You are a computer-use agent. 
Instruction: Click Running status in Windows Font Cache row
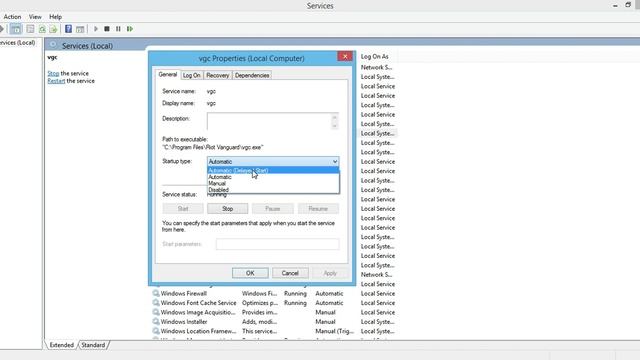pyautogui.click(x=295, y=302)
